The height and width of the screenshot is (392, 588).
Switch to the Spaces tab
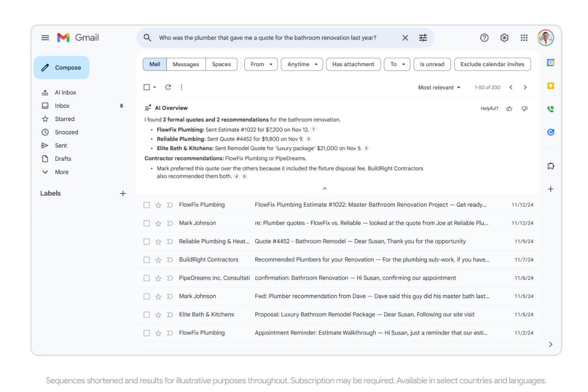tap(221, 64)
